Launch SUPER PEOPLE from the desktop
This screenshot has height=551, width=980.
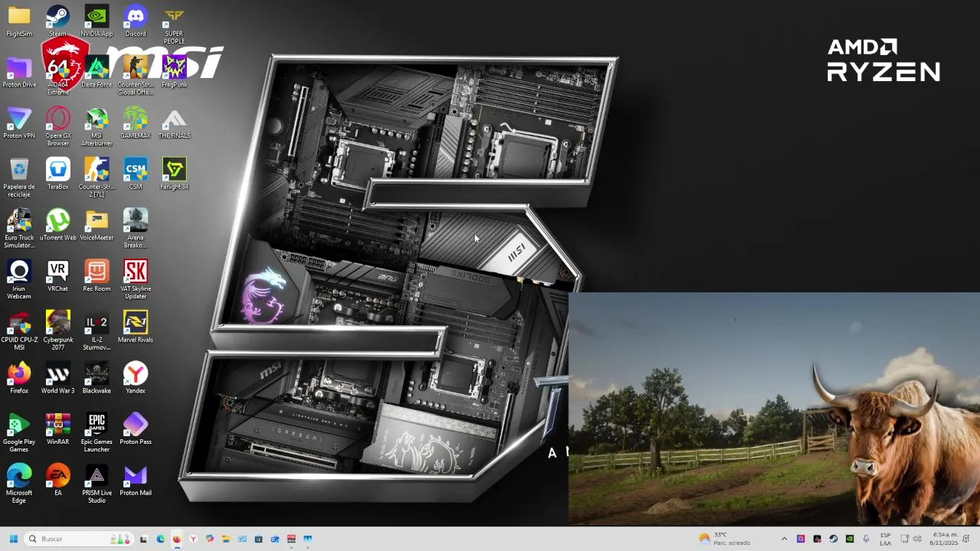tap(175, 24)
